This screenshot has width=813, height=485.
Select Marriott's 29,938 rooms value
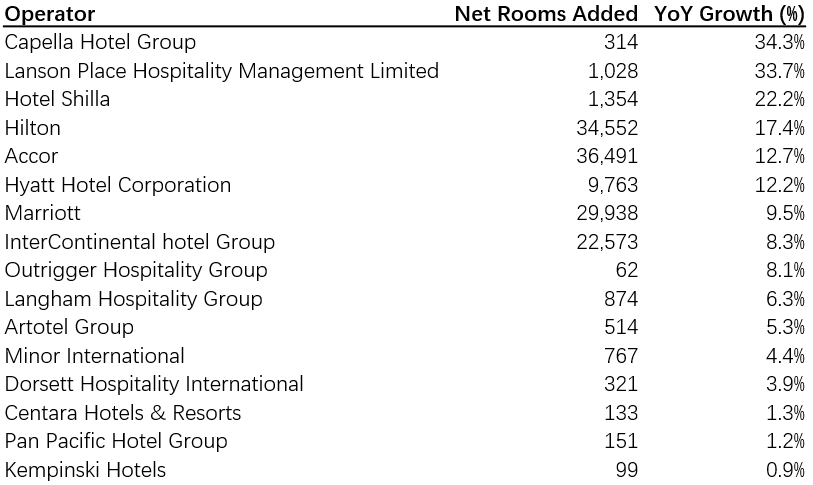[x=607, y=213]
